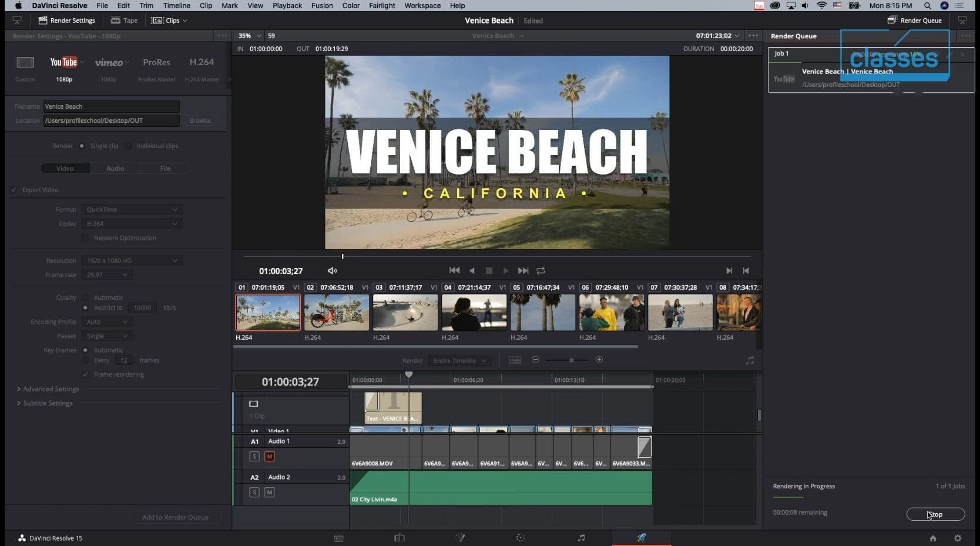Open macOS Spotlight search
The image size is (980, 546).
click(x=927, y=5)
